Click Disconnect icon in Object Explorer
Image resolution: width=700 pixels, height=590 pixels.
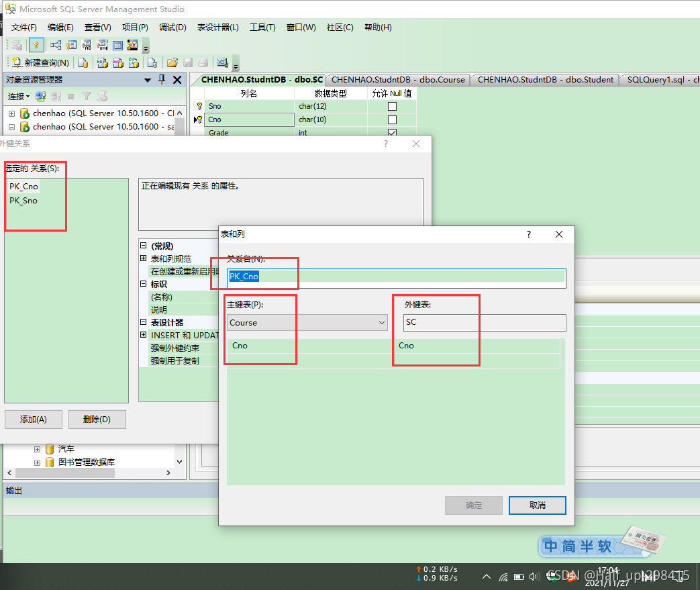point(56,96)
